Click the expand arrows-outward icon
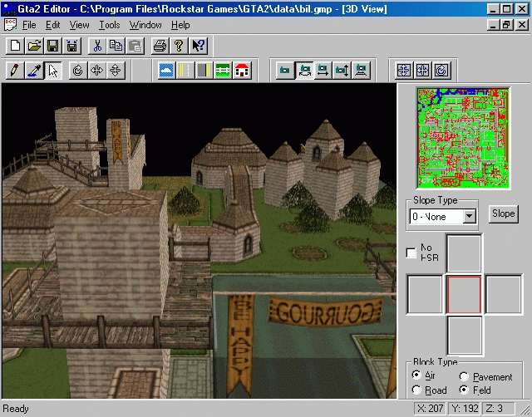The height and width of the screenshot is (417, 532). tap(423, 71)
